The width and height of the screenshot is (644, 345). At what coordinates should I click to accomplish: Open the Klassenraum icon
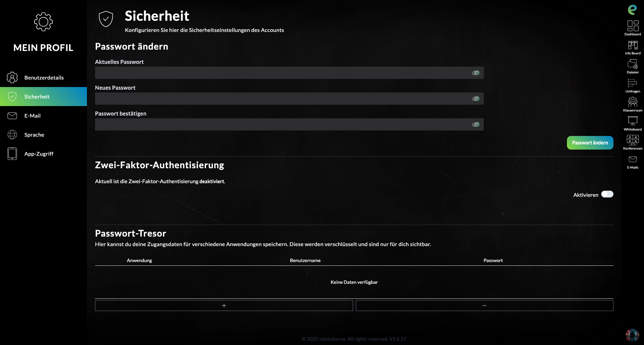[632, 102]
